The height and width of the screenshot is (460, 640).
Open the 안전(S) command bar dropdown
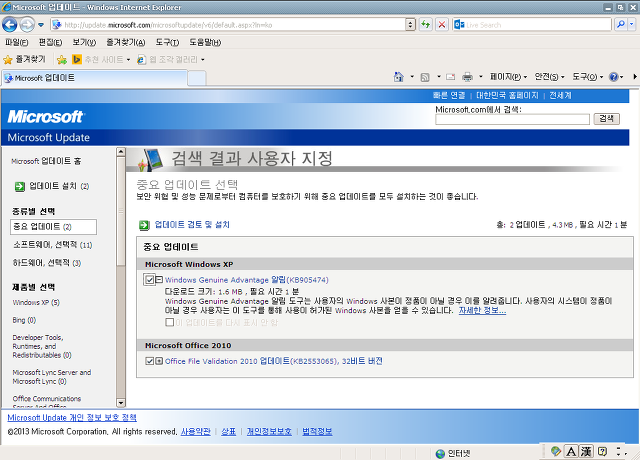point(549,77)
